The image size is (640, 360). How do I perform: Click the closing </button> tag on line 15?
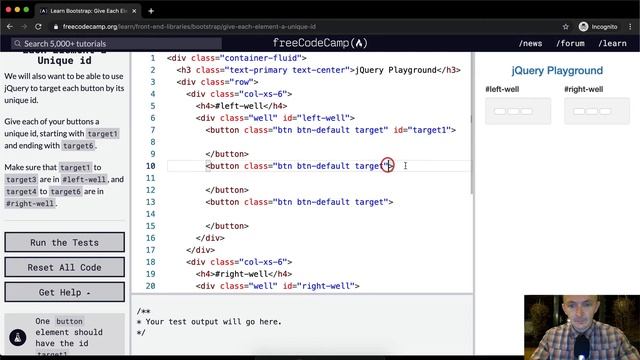click(227, 226)
